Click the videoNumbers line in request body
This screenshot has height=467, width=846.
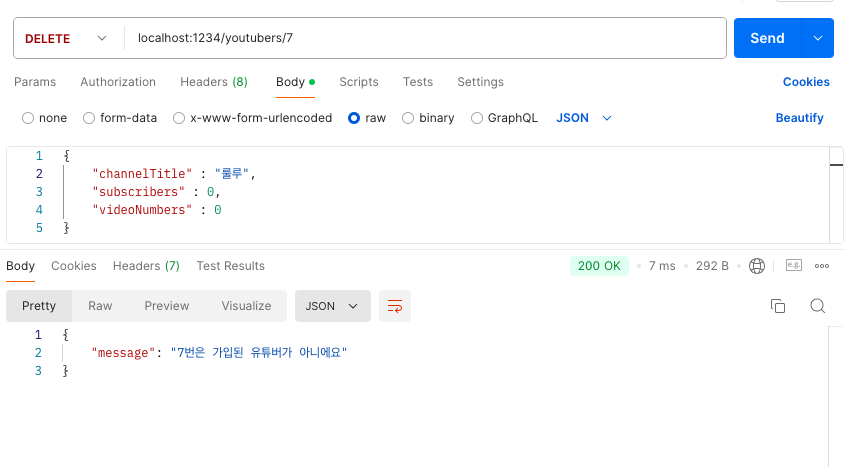pos(156,210)
